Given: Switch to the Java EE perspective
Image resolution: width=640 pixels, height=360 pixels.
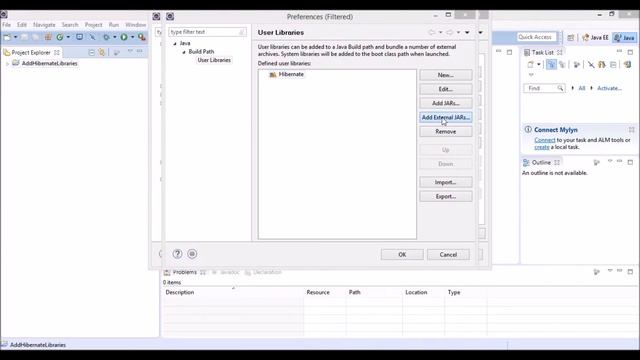Looking at the screenshot, I should tap(596, 38).
